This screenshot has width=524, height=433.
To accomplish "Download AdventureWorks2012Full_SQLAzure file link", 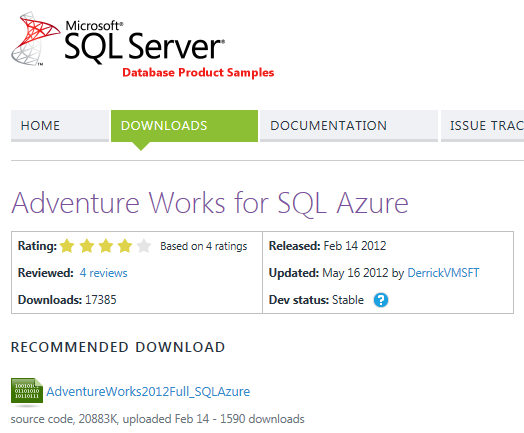I will click(x=148, y=391).
